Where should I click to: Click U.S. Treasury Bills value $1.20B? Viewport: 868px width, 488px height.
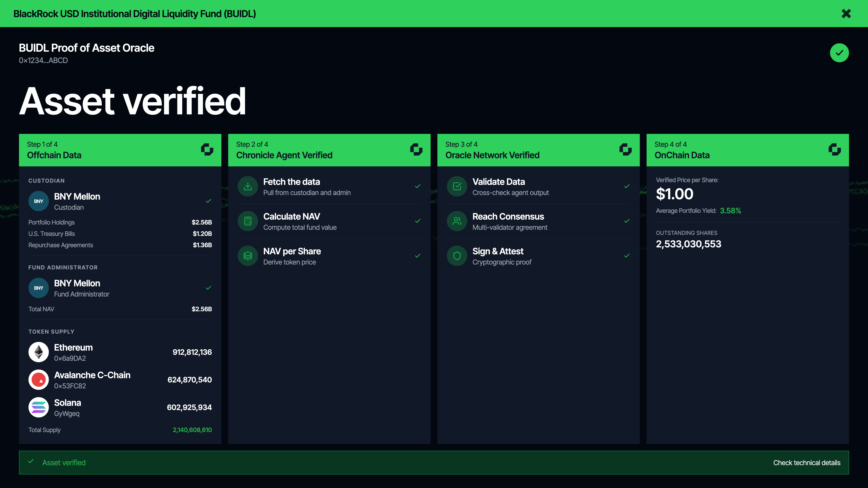pos(202,234)
